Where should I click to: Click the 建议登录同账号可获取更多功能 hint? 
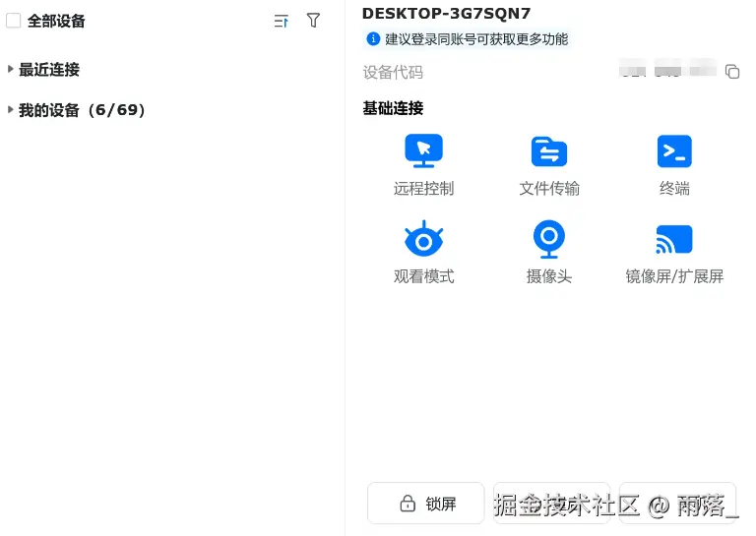[x=476, y=39]
